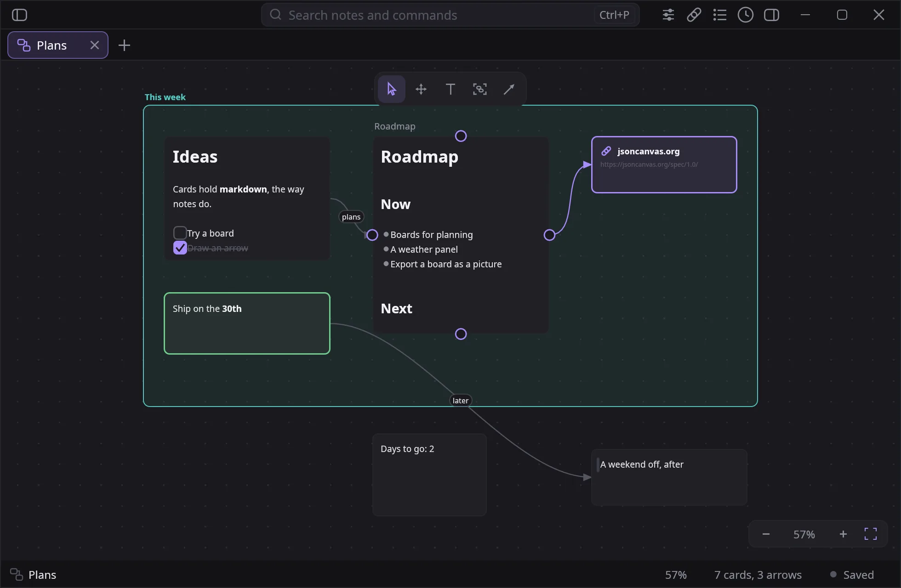Zoom in with the plus button

(843, 534)
